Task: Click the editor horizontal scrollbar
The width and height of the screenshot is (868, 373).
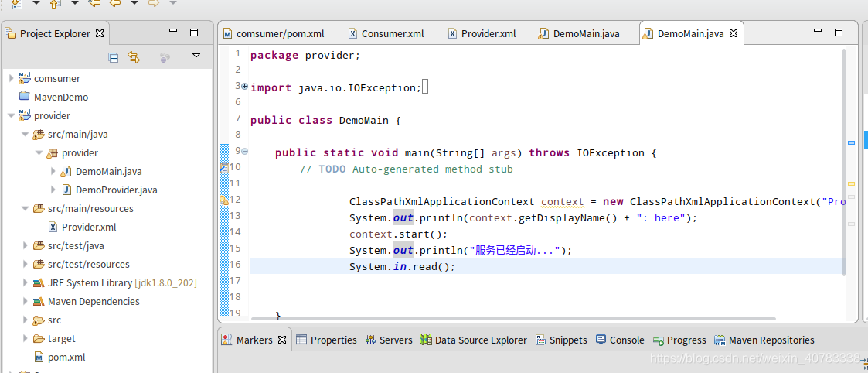Action: [x=513, y=319]
